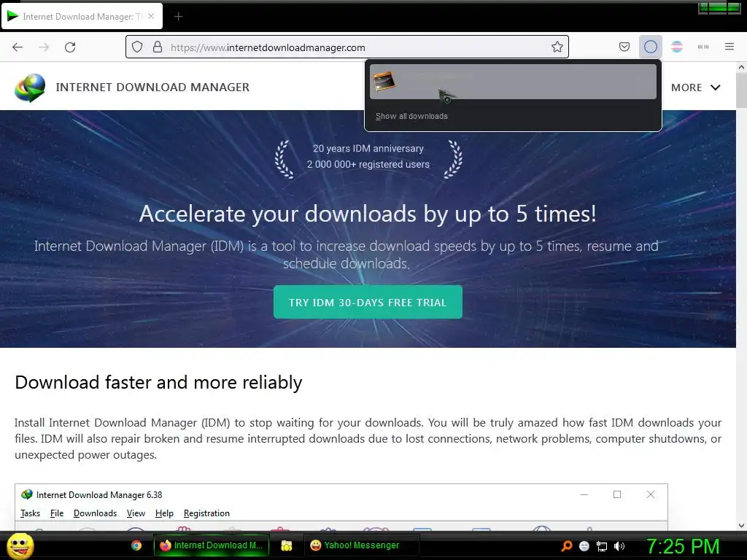Launch Chrome from the taskbar
Image resolution: width=747 pixels, height=560 pixels.
click(x=136, y=545)
